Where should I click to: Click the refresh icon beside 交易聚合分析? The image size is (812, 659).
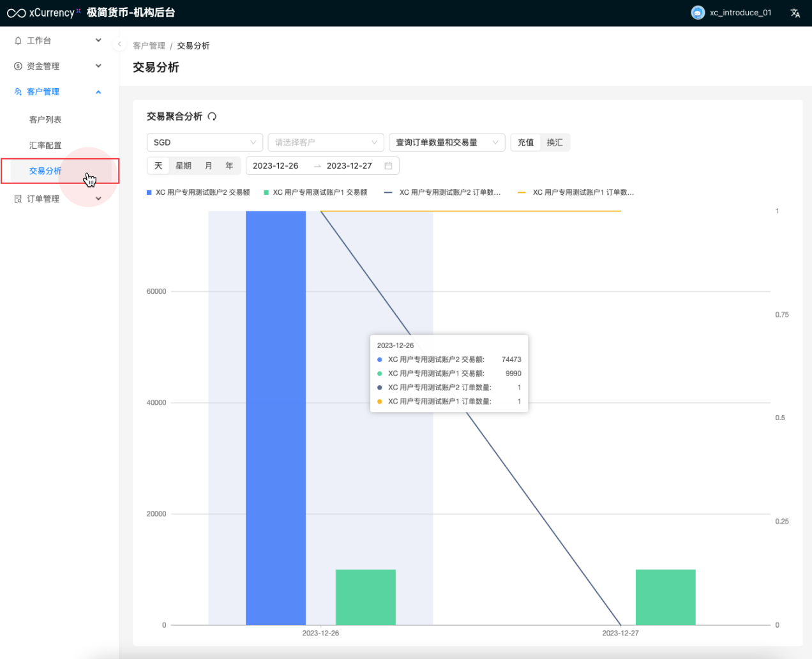point(212,116)
